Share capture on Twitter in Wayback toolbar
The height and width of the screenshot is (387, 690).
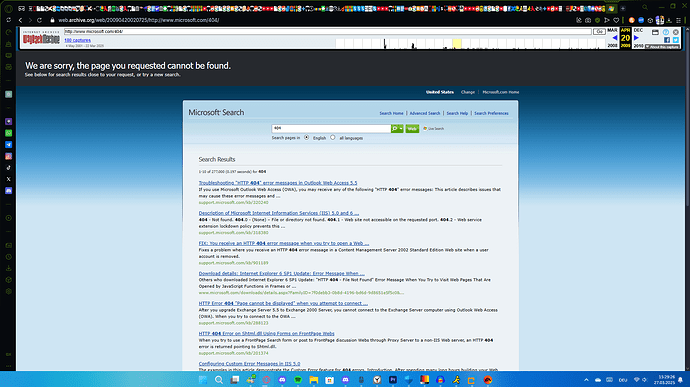click(x=675, y=40)
